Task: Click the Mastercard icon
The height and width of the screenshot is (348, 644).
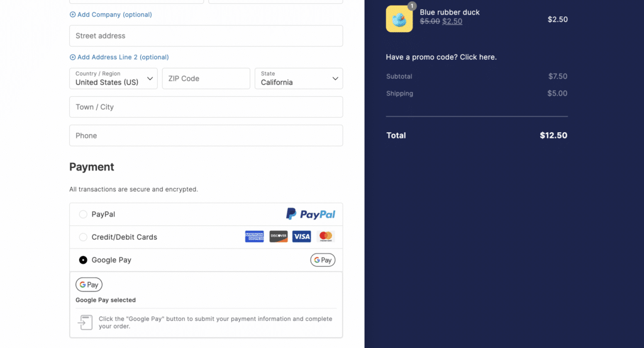Action: 325,237
